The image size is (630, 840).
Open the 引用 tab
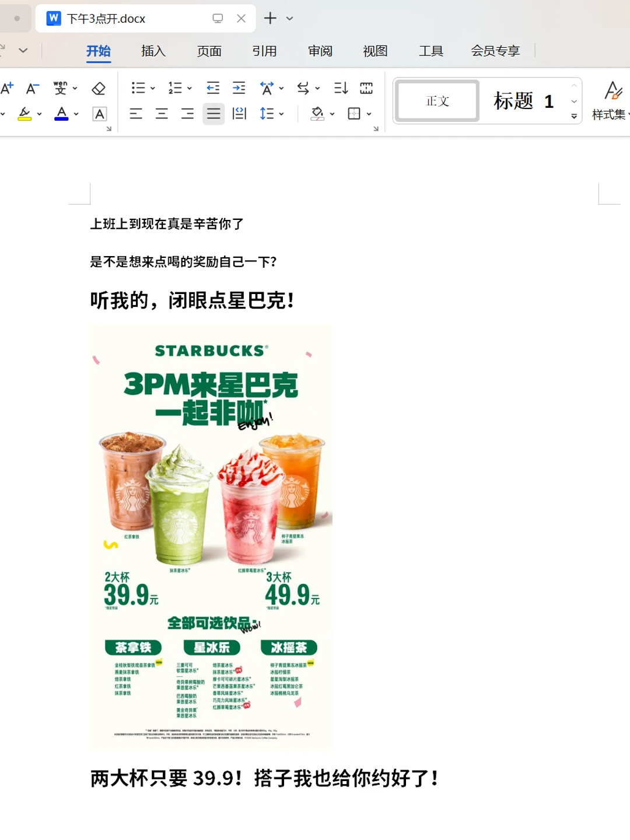(x=264, y=51)
